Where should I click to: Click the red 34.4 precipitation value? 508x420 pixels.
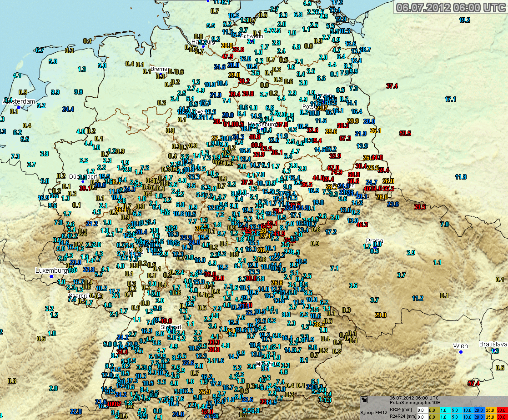click(122, 352)
